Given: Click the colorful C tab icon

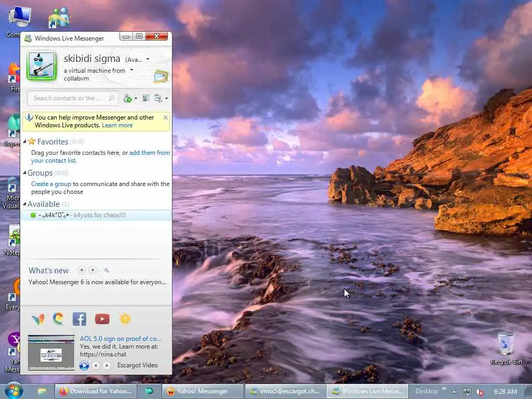Looking at the screenshot, I should click(58, 318).
